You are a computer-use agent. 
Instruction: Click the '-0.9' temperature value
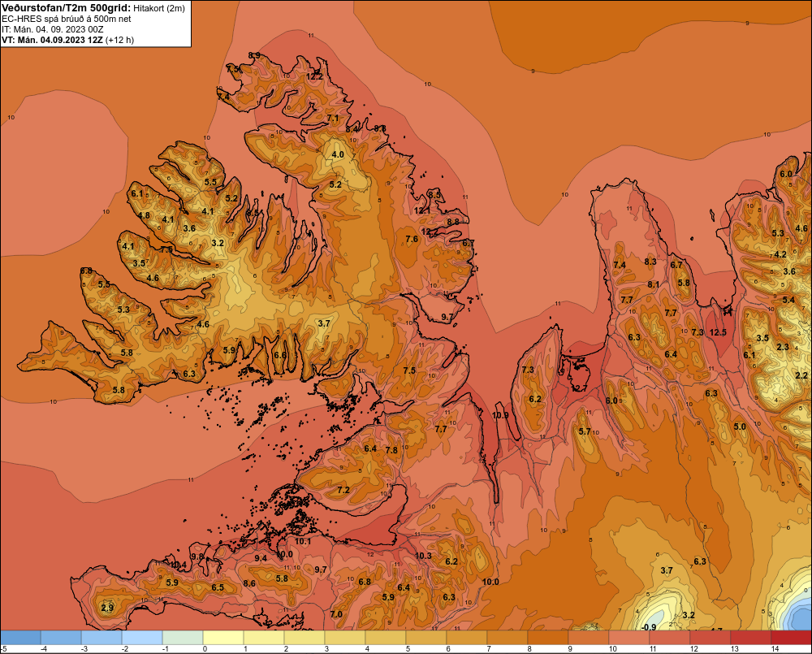[x=649, y=627]
